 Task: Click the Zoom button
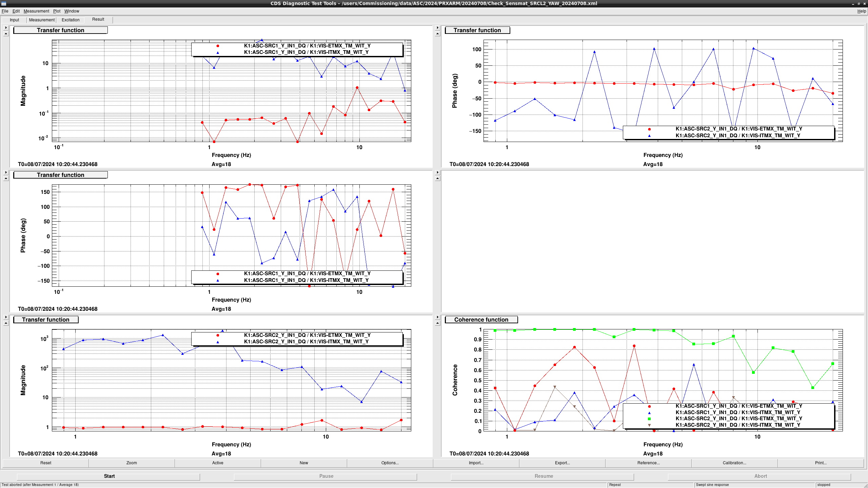132,463
